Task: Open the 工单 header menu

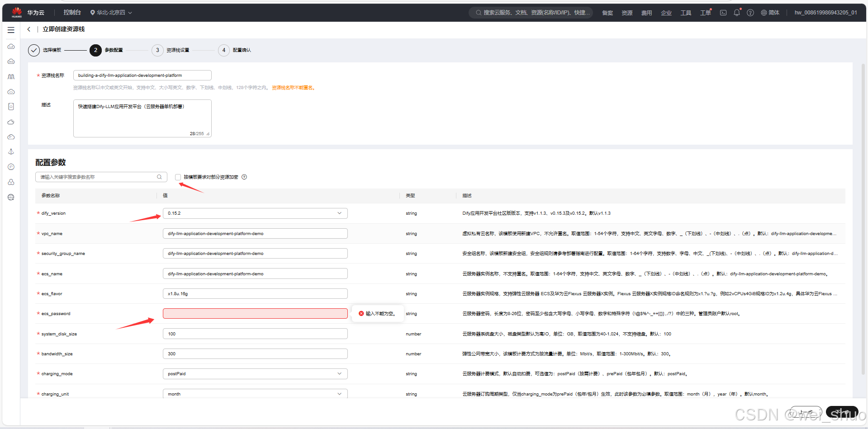Action: 706,13
